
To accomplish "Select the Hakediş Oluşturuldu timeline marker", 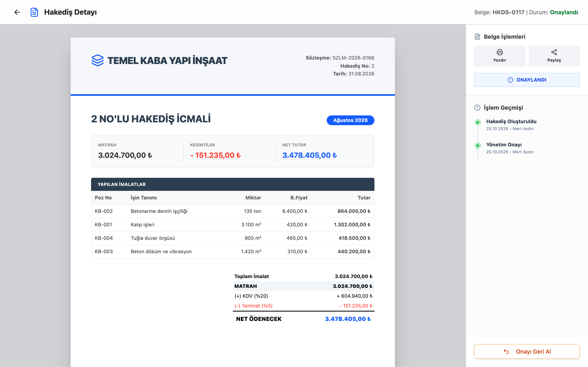I will (478, 122).
